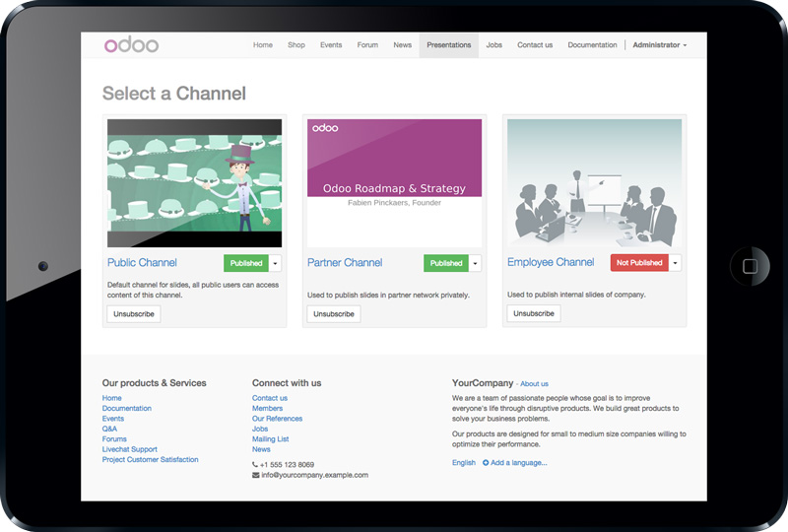Follow the footer News link
This screenshot has height=532, width=788.
261,449
